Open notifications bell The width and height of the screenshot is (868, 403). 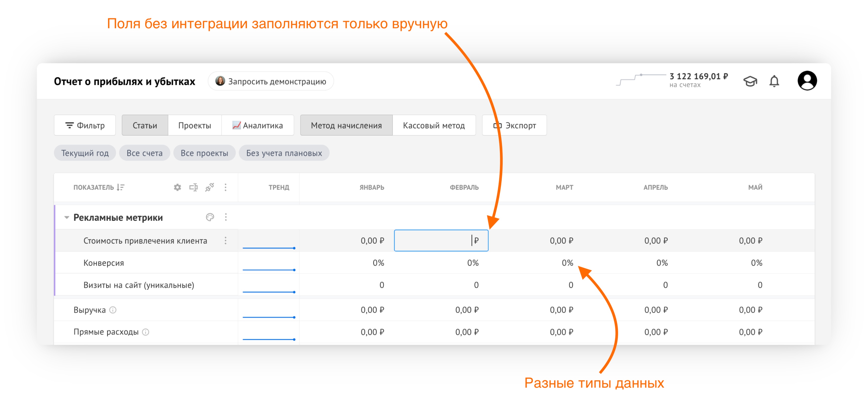(x=774, y=81)
